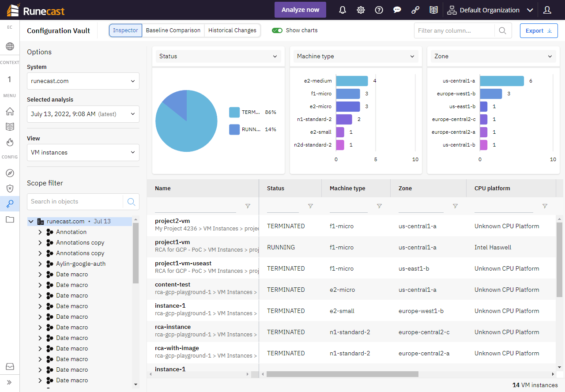Open the settings gear in top bar

[361, 10]
